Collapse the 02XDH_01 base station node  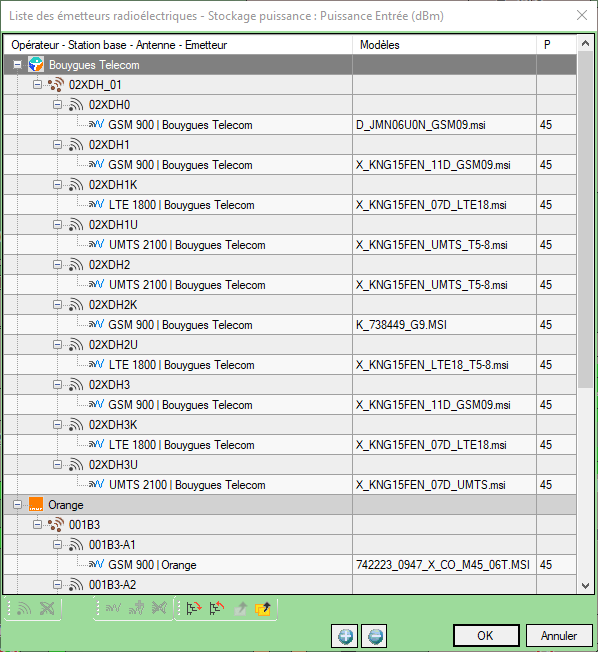(x=37, y=84)
